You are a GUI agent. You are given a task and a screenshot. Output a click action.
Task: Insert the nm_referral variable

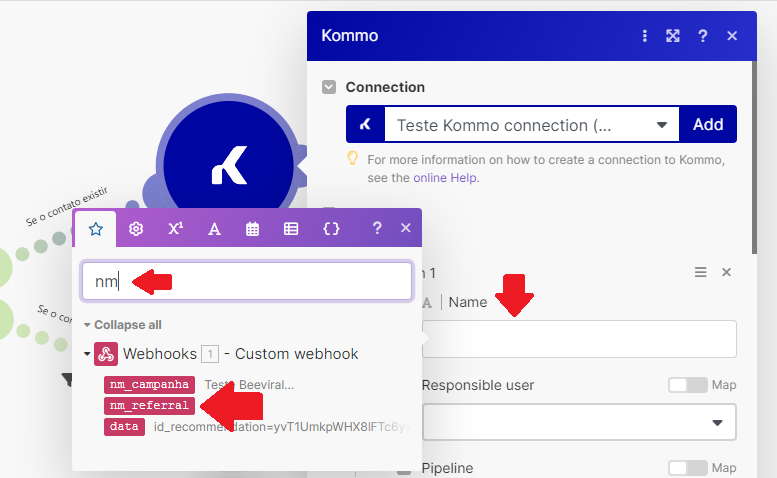point(149,405)
